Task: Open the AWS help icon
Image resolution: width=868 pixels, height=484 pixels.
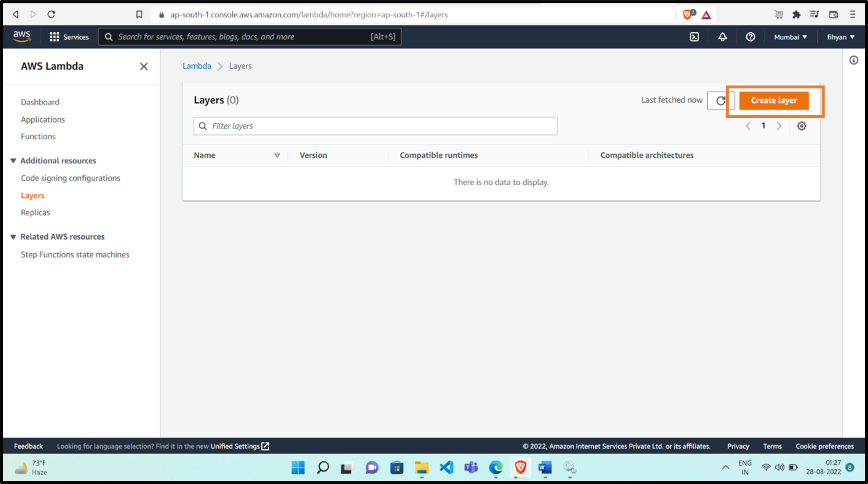Action: (750, 36)
